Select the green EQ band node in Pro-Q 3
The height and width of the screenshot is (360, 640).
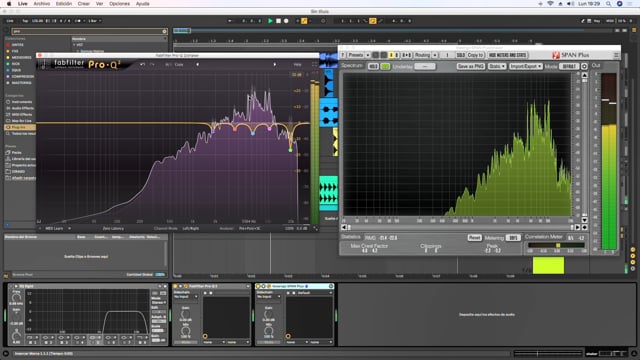tap(291, 150)
